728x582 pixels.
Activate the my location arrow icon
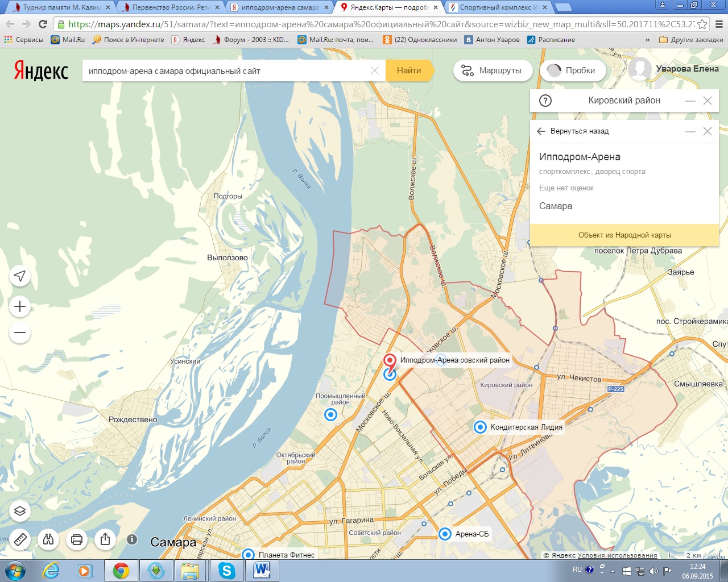20,276
